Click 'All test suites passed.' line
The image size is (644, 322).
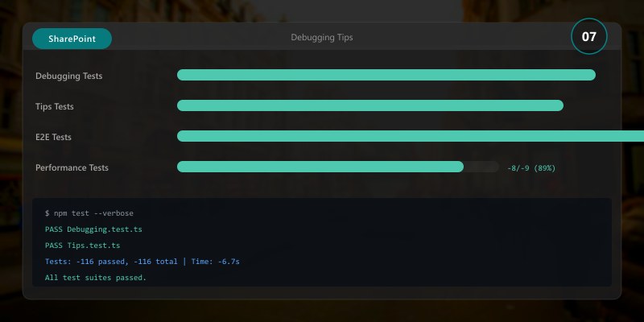pos(96,278)
